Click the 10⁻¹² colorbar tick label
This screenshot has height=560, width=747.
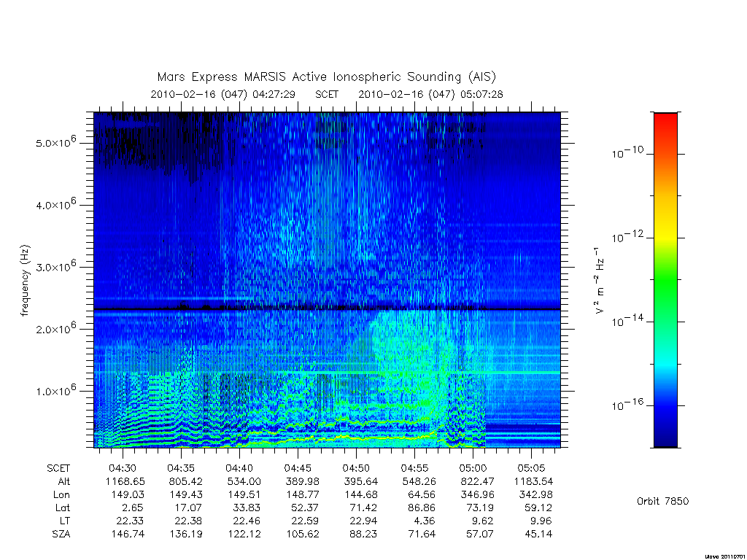click(x=627, y=237)
